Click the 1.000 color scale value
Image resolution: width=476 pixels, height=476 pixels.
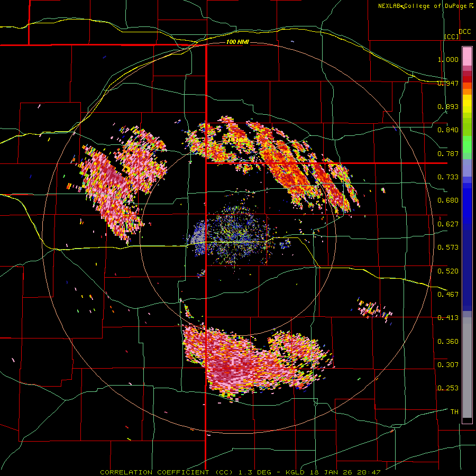(448, 59)
